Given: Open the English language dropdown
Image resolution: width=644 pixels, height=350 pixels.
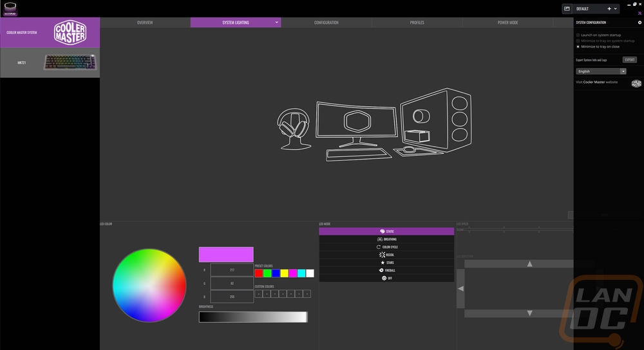Looking at the screenshot, I should click(x=601, y=71).
